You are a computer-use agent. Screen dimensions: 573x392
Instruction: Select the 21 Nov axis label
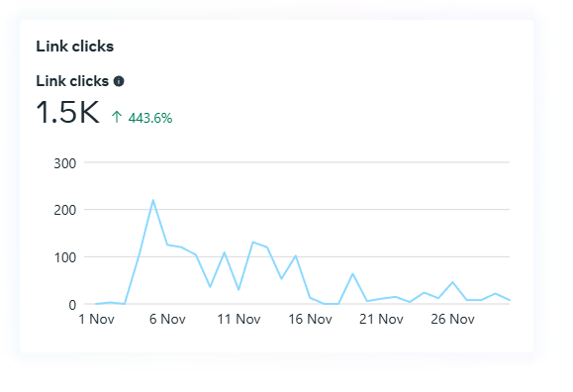381,319
